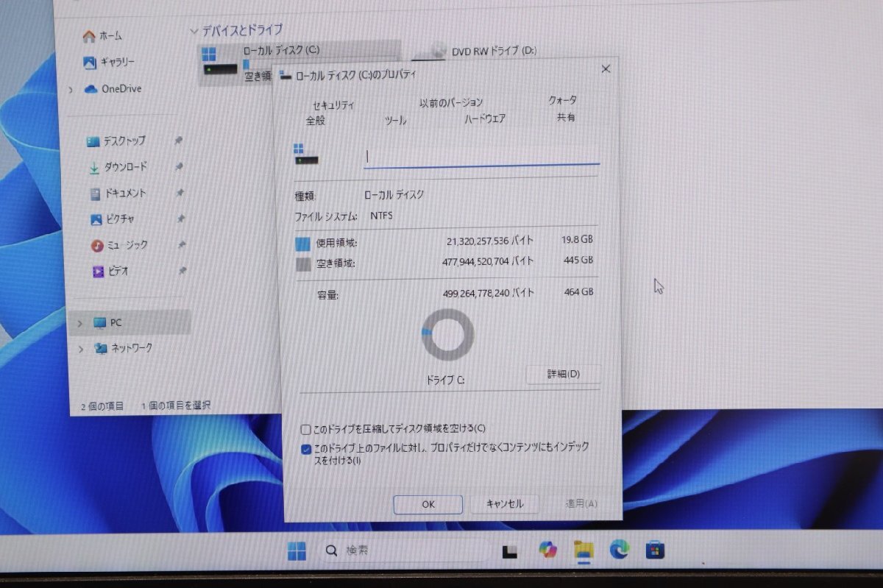Viewport: 883px width, 588px height.
Task: Unpin the デスクトップ pin toggle
Action: coord(179,141)
